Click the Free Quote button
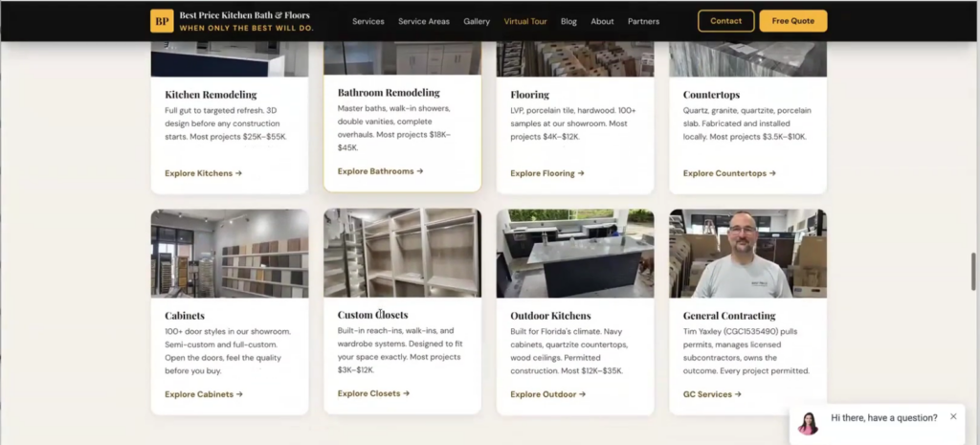 tap(792, 21)
